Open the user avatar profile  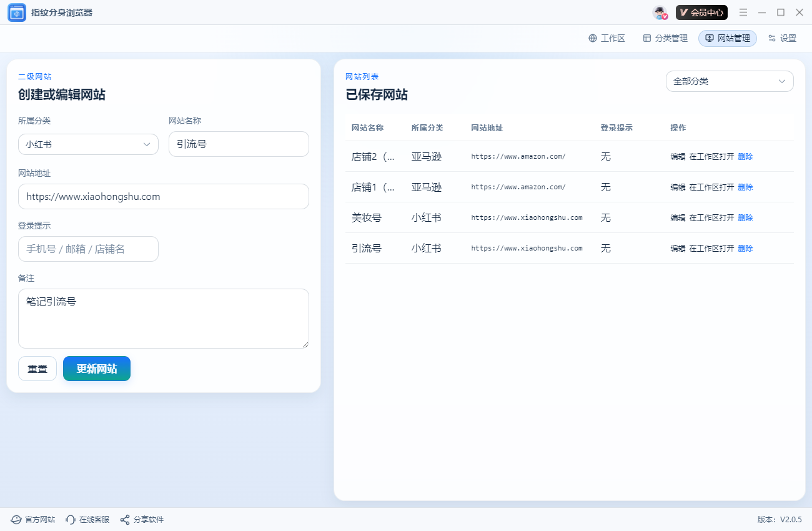point(660,12)
